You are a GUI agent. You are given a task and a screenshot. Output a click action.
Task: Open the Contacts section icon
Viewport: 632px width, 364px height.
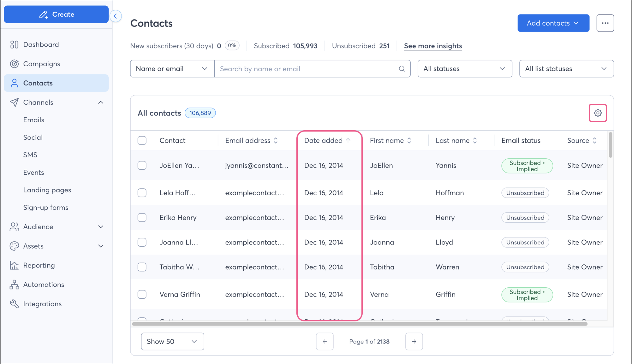click(x=15, y=83)
